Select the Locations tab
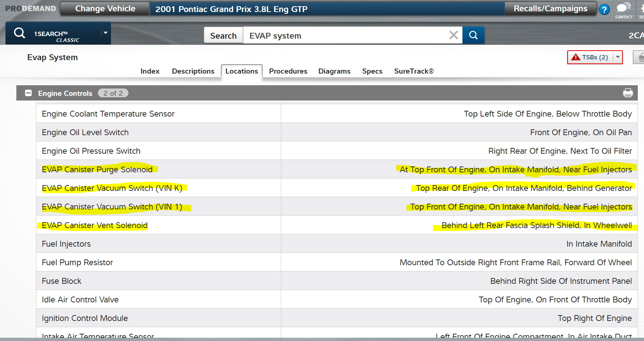Viewport: 644px width, 341px height. [242, 71]
